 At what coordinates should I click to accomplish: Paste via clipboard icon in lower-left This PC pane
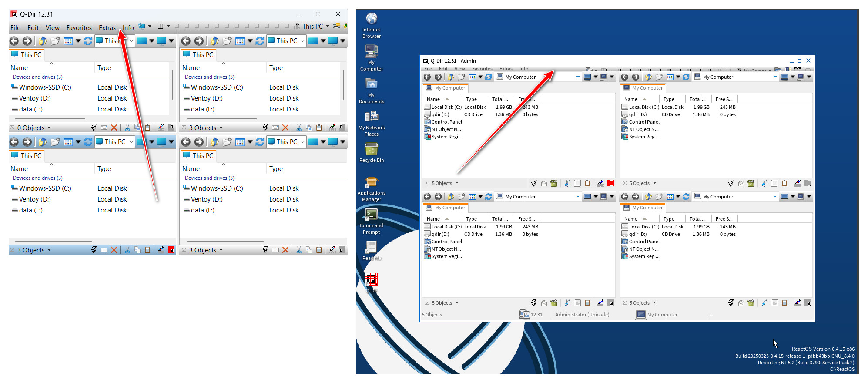pos(147,250)
